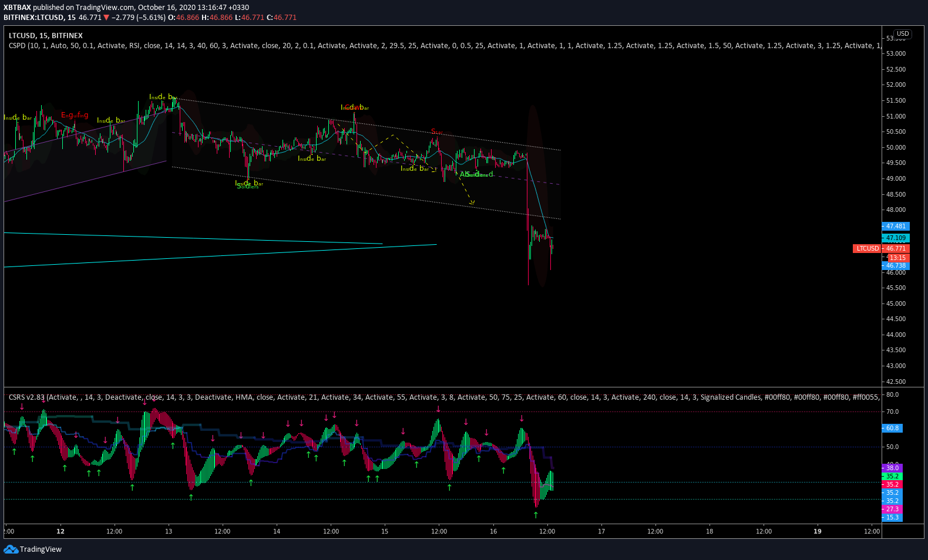The height and width of the screenshot is (560, 928).
Task: Click the yellow dashed projection arrowhead
Action: (x=472, y=203)
